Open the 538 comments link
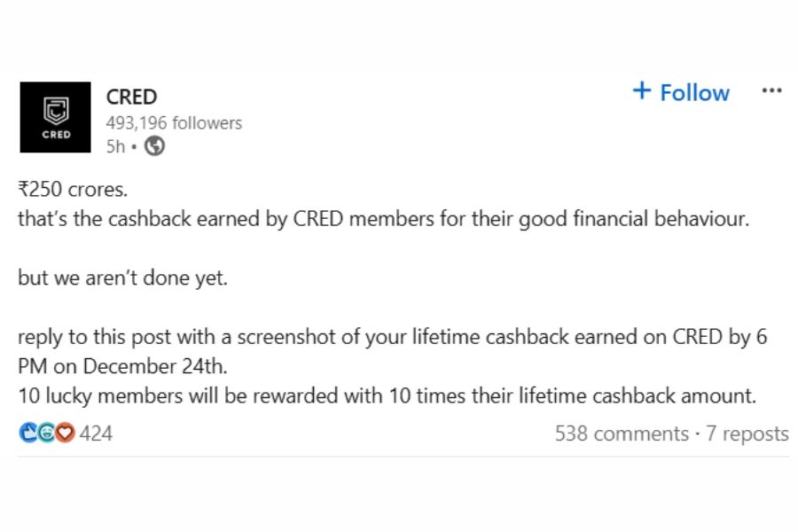Image resolution: width=798 pixels, height=532 pixels. coord(621,434)
